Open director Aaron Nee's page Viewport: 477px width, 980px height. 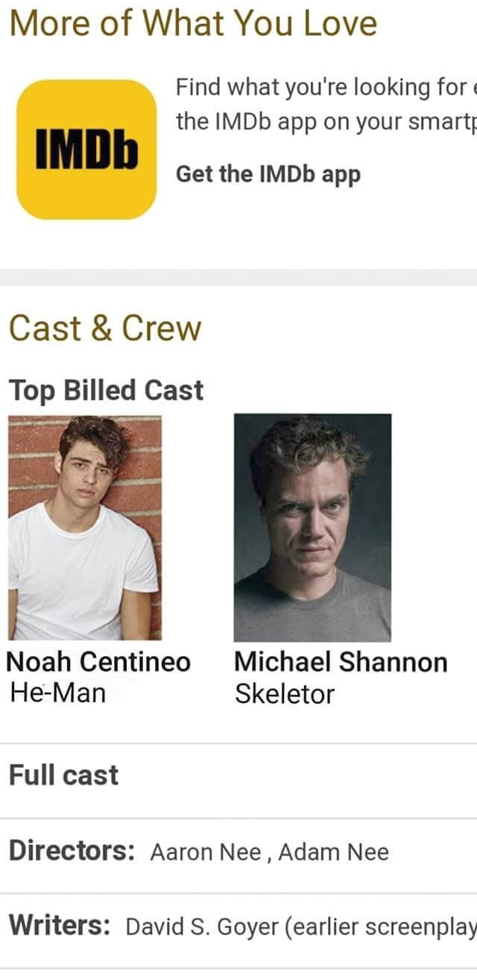coord(206,852)
